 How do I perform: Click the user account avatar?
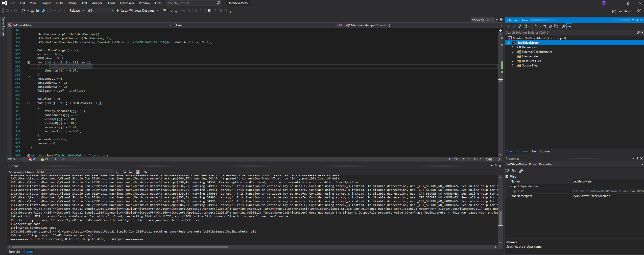(604, 3)
